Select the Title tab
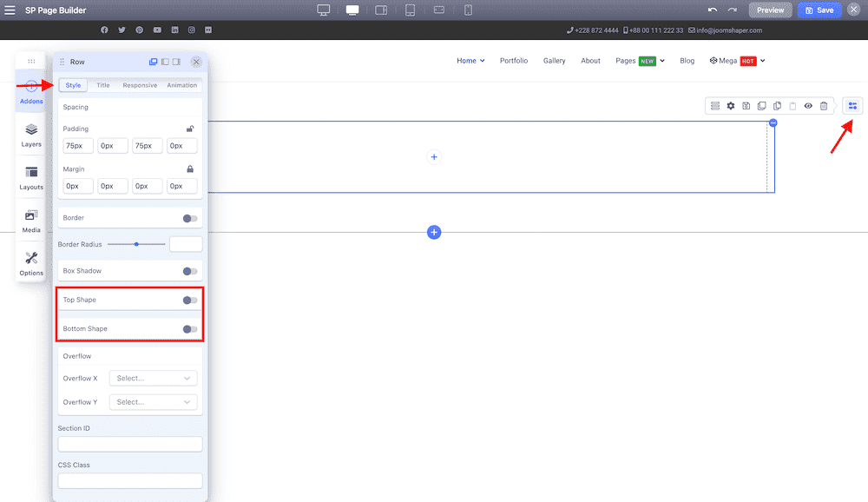Screen dimensions: 868x502 (x=103, y=85)
